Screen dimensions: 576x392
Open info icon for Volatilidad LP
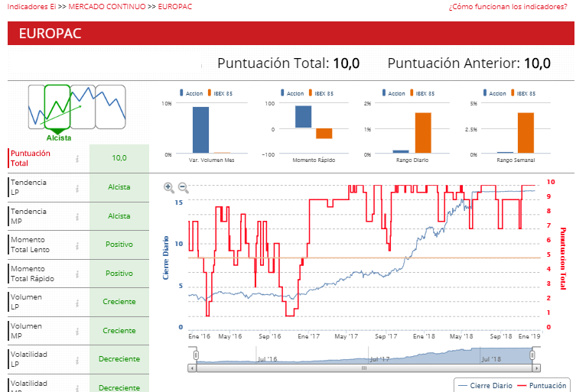pyautogui.click(x=77, y=361)
